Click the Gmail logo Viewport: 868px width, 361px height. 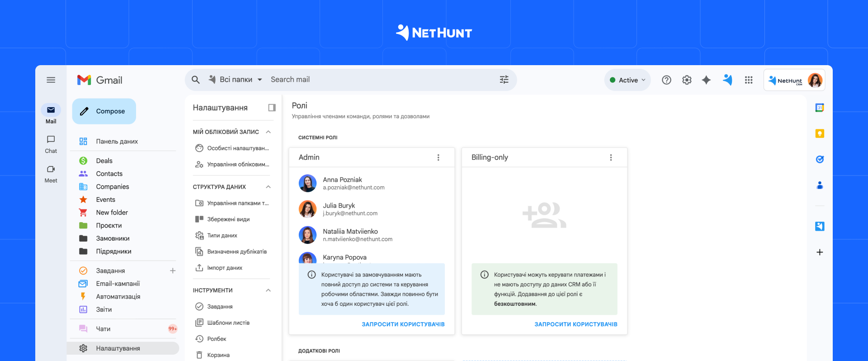click(x=100, y=80)
